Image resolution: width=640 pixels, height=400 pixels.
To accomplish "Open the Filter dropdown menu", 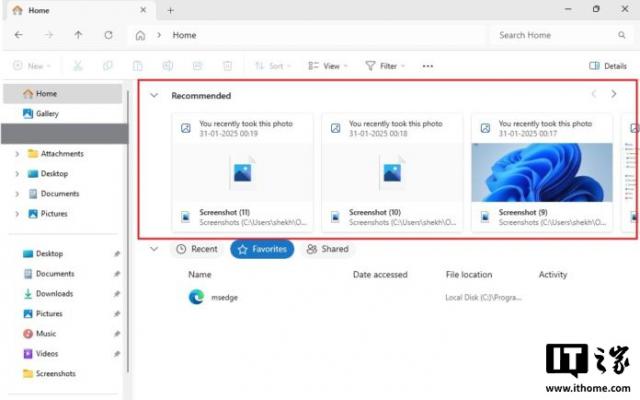I will [385, 66].
